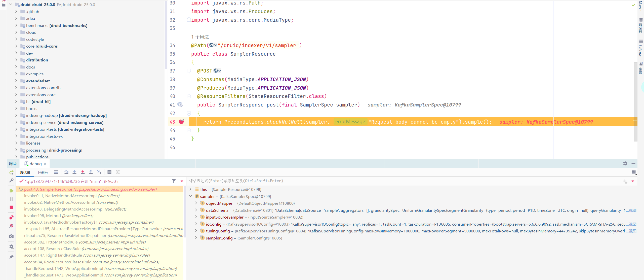The width and height of the screenshot is (644, 280).
Task: Click the gutter endpoint icon on line 41
Action: pos(180,104)
